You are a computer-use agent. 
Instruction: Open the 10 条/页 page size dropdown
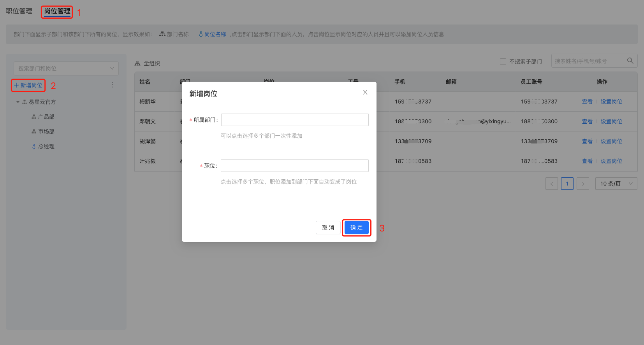coord(616,184)
